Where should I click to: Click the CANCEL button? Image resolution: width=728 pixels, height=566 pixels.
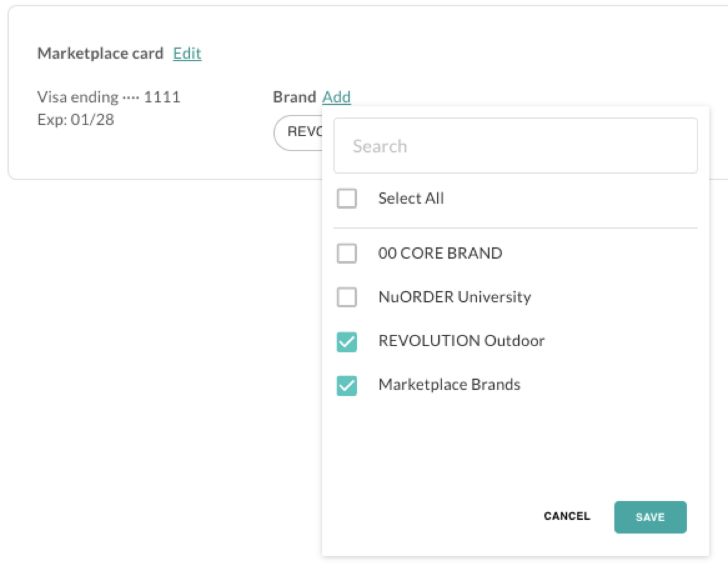[x=566, y=516]
